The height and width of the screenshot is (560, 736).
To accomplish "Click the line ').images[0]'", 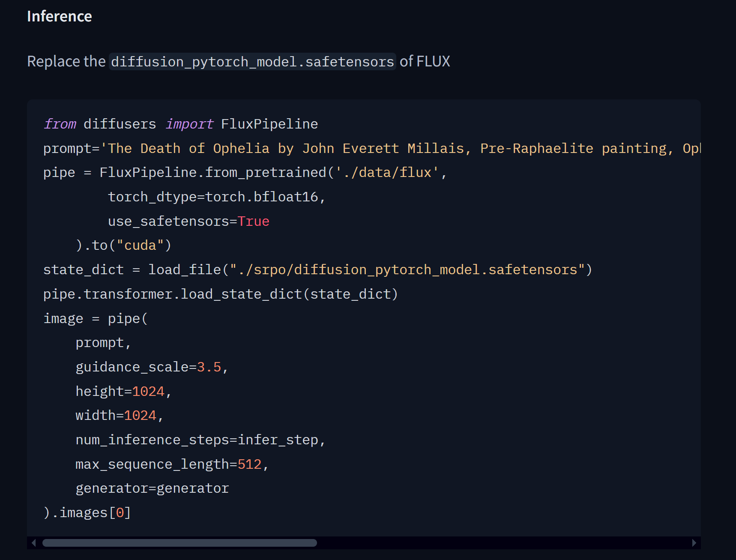I will tap(87, 513).
